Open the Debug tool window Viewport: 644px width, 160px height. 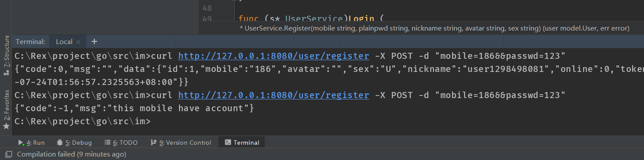coord(74,143)
